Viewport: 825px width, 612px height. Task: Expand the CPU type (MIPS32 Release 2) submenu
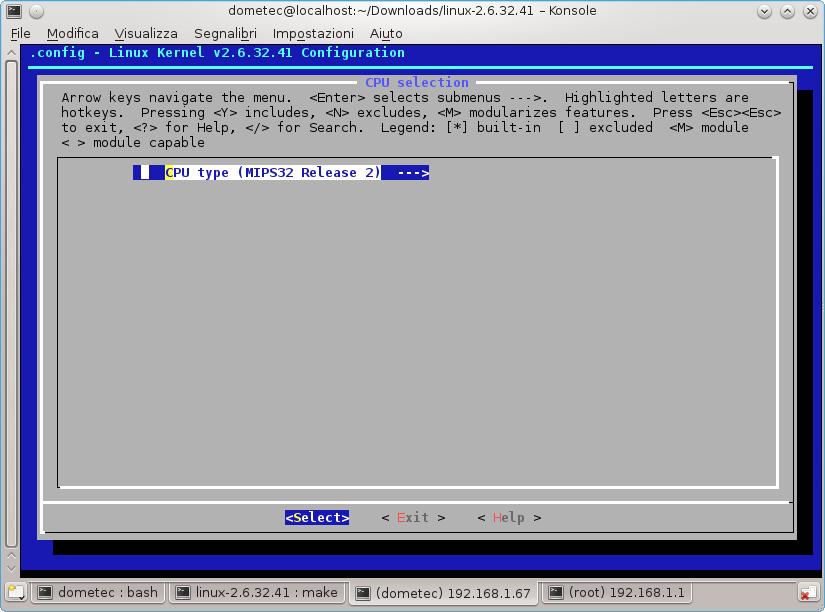tap(281, 173)
